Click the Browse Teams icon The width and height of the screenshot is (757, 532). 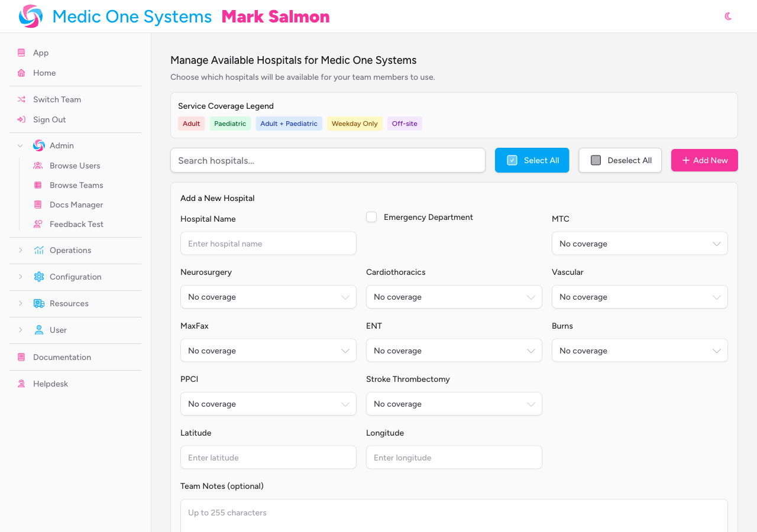pyautogui.click(x=37, y=185)
